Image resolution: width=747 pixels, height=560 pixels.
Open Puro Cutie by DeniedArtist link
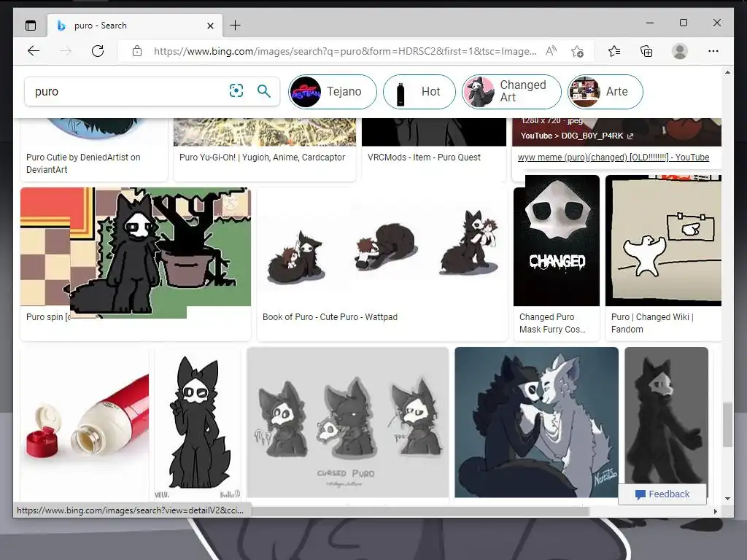(x=83, y=163)
